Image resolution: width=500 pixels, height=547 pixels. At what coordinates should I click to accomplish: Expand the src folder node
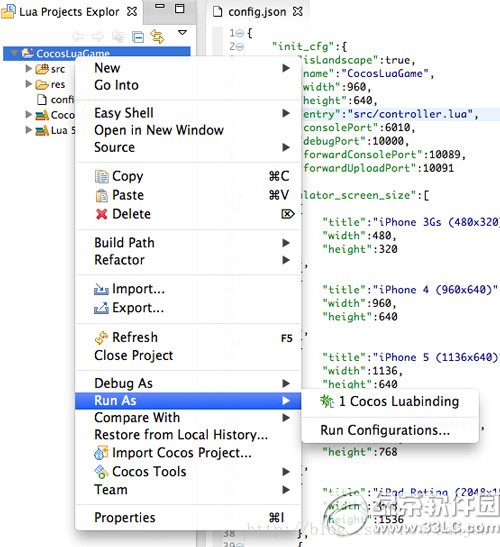tap(29, 68)
